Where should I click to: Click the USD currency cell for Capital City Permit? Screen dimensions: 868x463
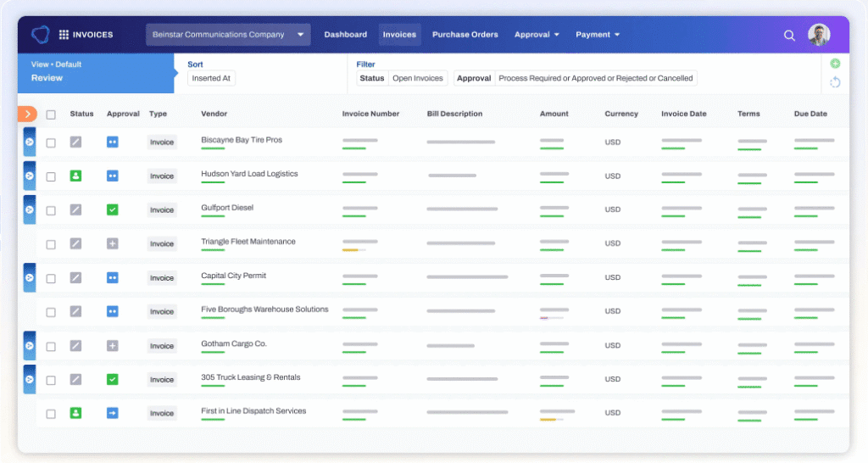(x=612, y=277)
